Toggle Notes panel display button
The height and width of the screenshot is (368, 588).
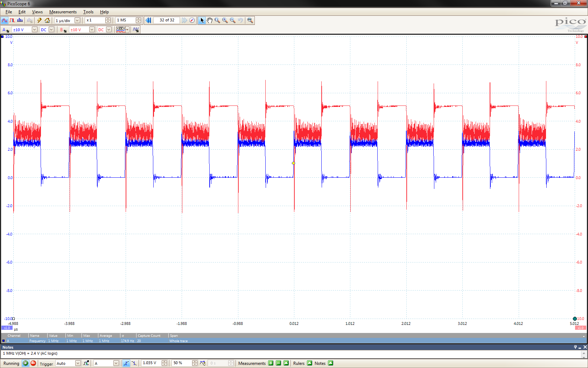point(331,363)
